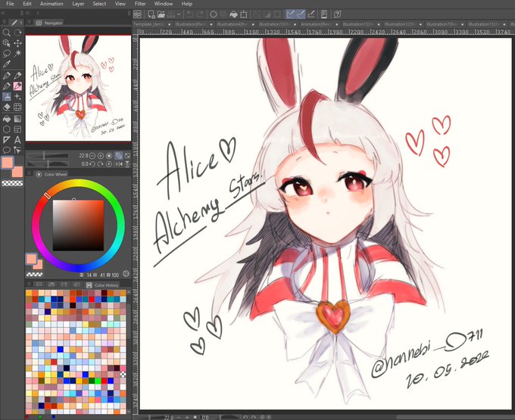Select transparent color below tool palette swatches

point(12,183)
